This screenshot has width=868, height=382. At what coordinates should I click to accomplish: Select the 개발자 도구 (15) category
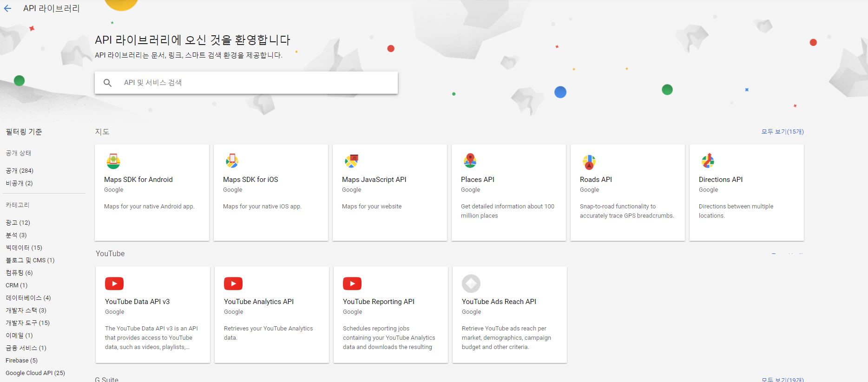point(27,323)
